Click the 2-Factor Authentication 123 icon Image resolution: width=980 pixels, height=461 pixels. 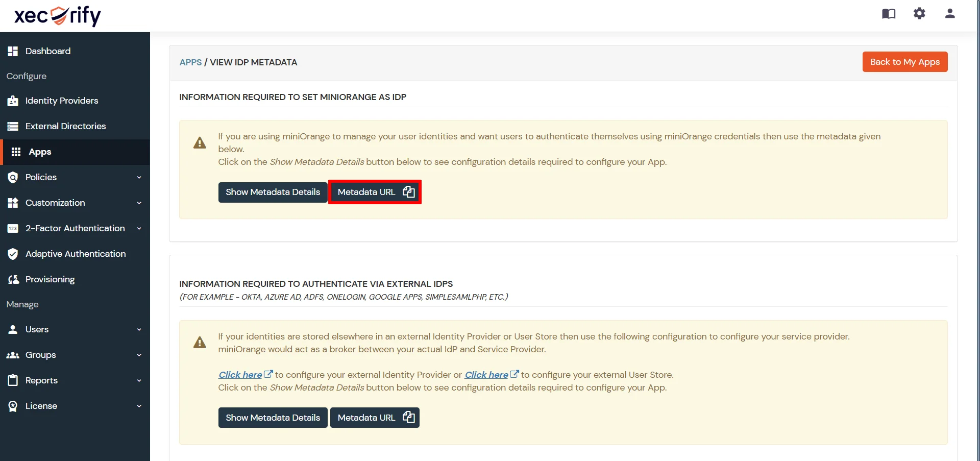click(13, 228)
